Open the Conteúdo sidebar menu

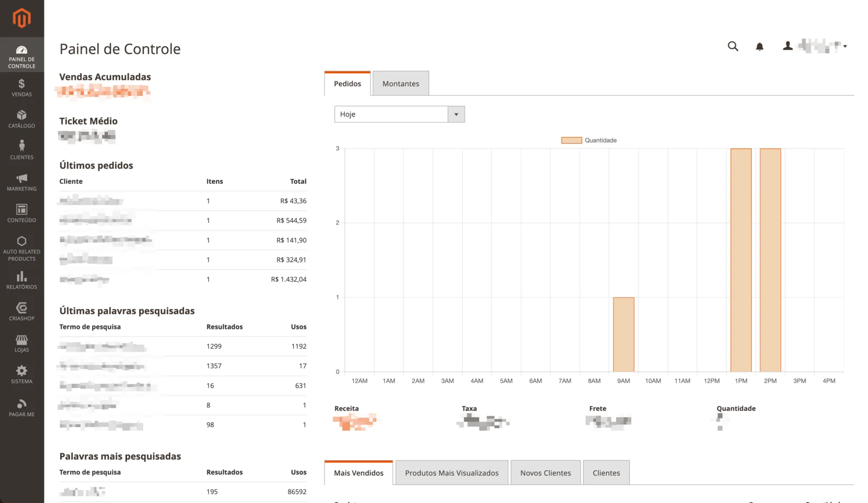coord(22,214)
